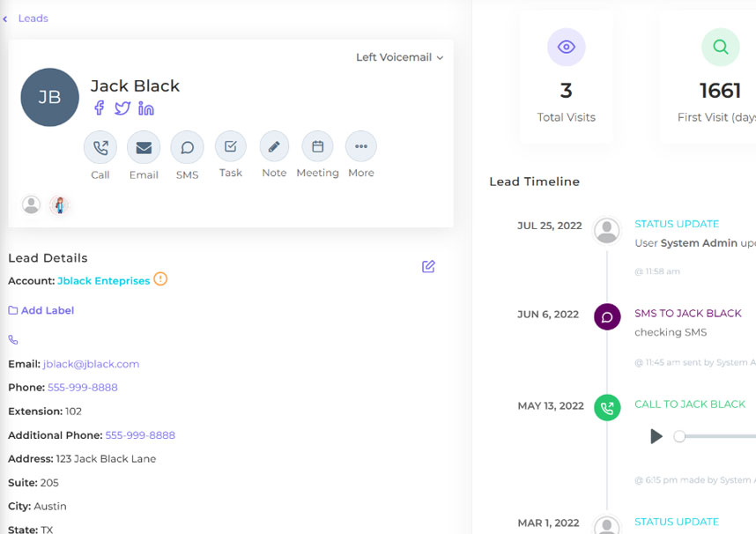Schedule a Meeting via the calendar icon
Viewport: 756px width, 534px height.
pyautogui.click(x=317, y=146)
